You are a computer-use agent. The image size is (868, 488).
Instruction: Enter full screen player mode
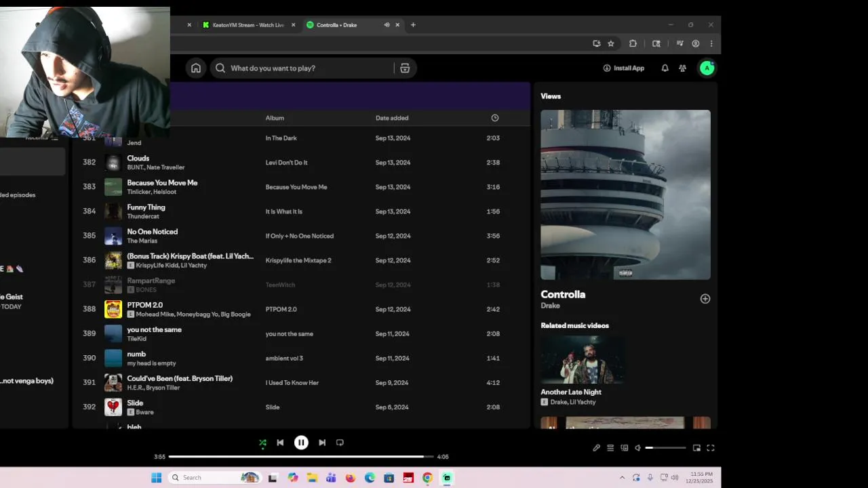(711, 448)
